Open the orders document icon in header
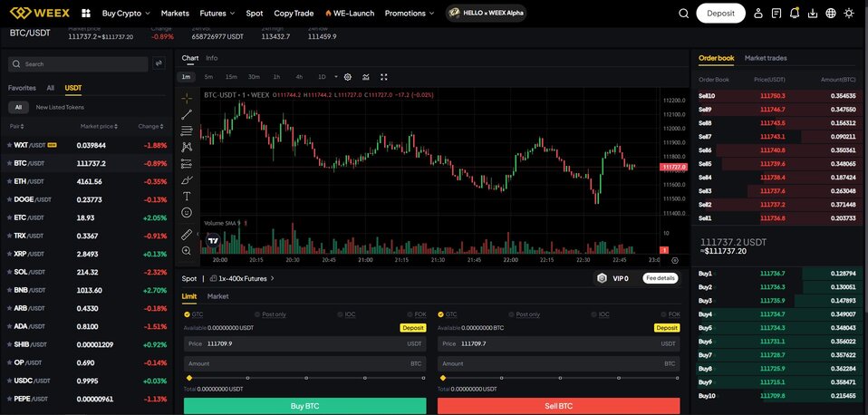Screen dimensions: 868x415 point(776,14)
